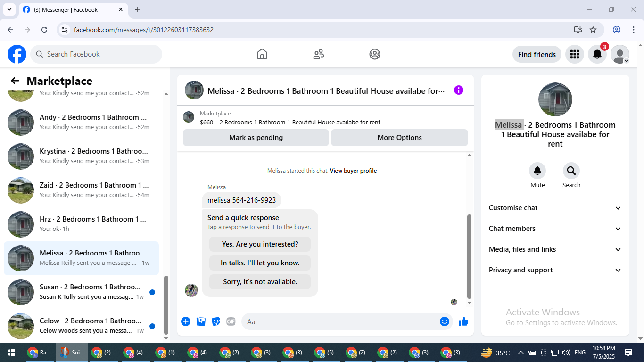
Task: Open the Groups icon in top navigation
Action: (375, 54)
